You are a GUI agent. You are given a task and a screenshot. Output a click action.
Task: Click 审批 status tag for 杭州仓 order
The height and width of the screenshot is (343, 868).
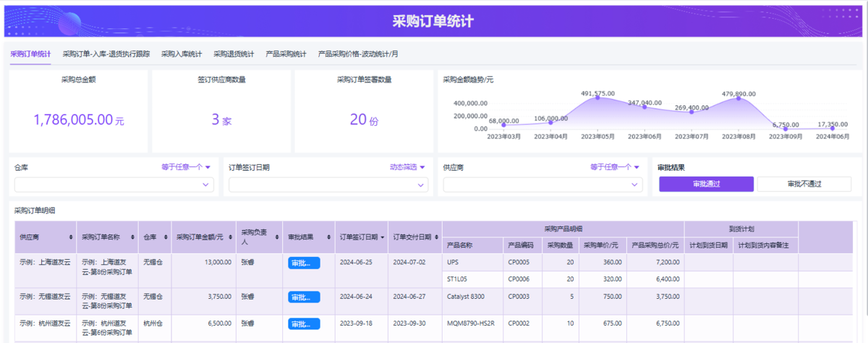304,323
